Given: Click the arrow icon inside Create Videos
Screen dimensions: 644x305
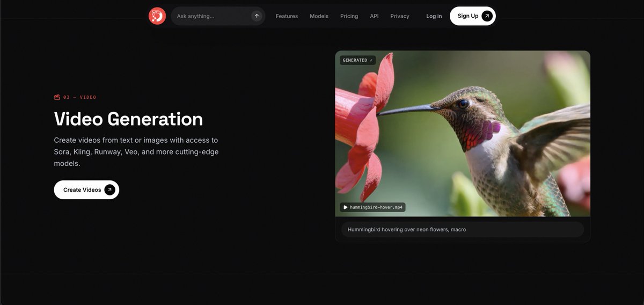Looking at the screenshot, I should point(109,190).
